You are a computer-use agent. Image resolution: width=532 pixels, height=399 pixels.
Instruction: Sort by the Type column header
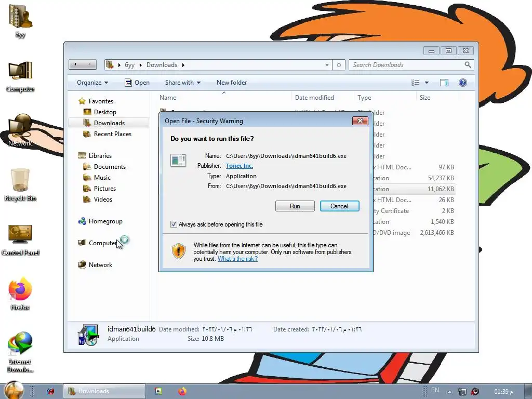364,97
